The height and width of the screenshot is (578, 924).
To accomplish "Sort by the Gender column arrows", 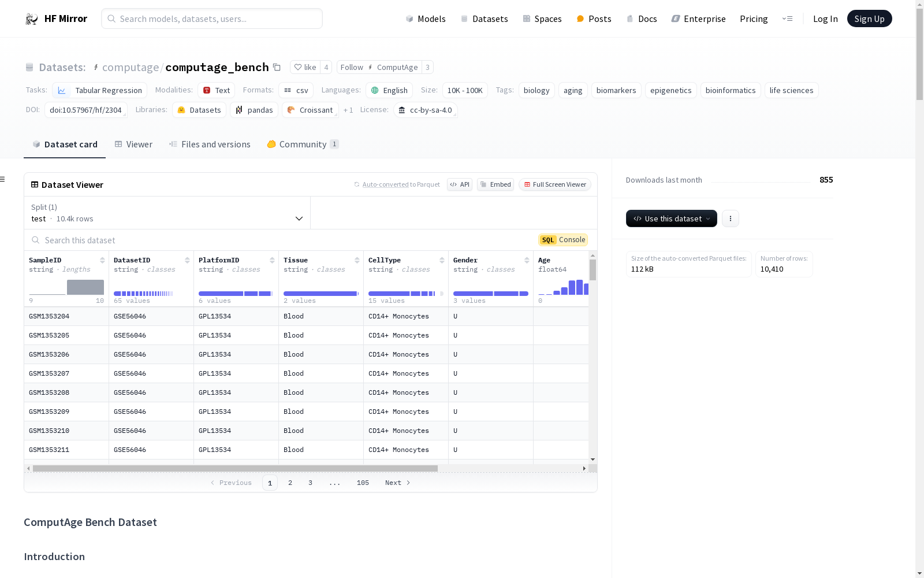I will [527, 260].
